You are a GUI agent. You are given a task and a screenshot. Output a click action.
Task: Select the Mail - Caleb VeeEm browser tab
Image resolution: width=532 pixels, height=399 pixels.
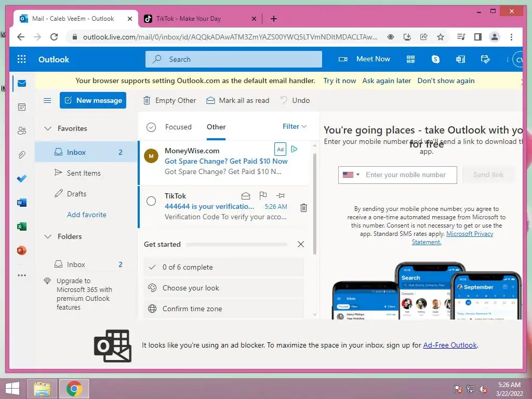tap(76, 19)
